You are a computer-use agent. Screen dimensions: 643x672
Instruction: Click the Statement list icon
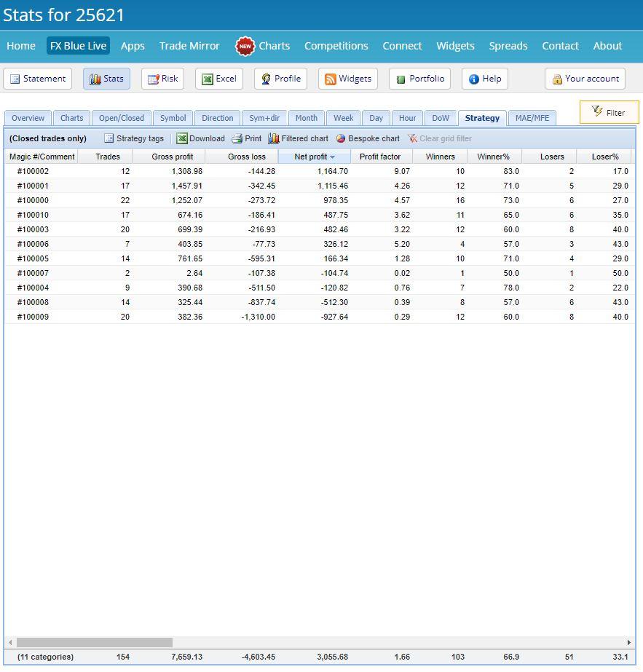tap(15, 79)
